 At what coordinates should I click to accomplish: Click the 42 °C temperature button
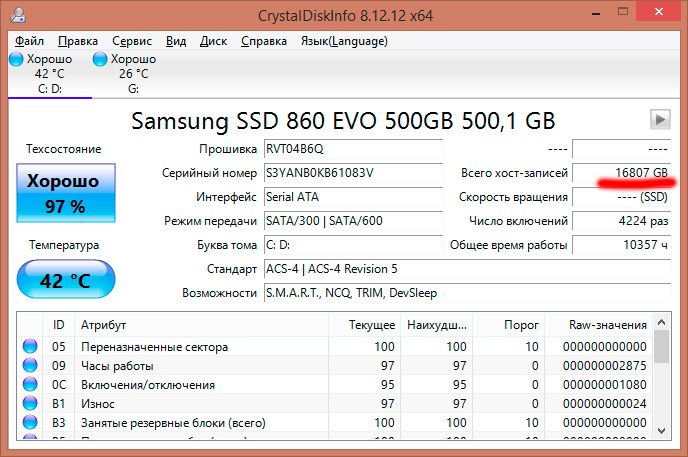point(66,279)
